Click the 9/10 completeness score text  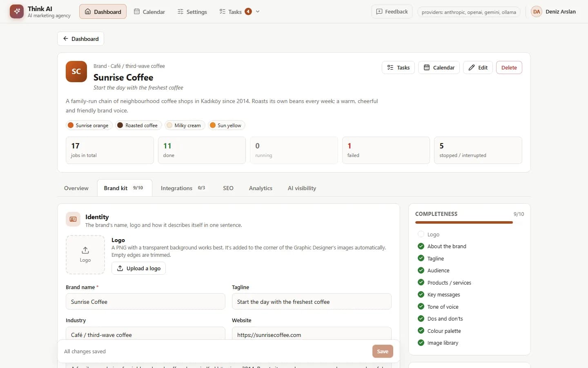tap(519, 214)
